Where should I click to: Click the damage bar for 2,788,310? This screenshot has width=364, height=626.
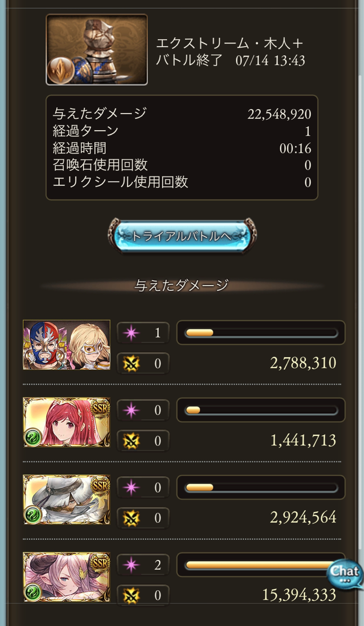pyautogui.click(x=261, y=333)
